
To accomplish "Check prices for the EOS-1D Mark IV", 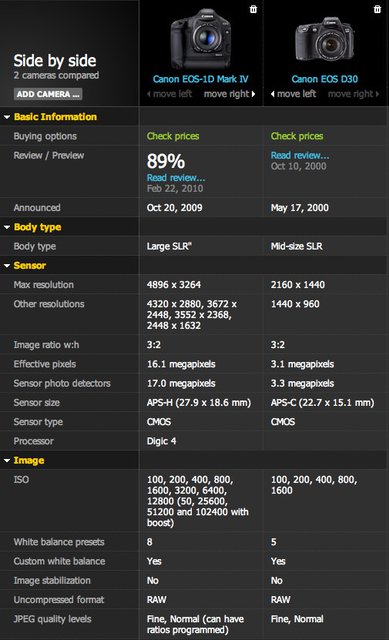I will [x=173, y=136].
